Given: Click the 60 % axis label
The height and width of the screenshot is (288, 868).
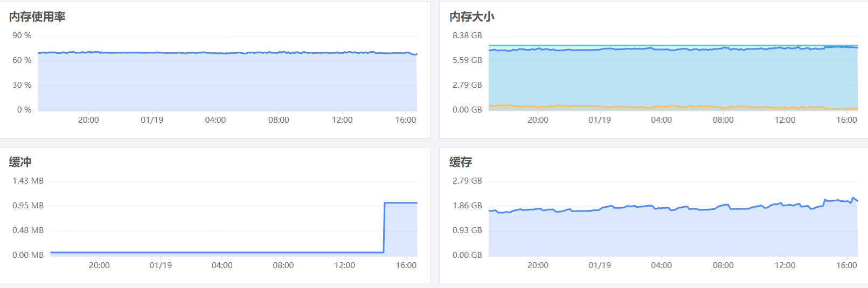Looking at the screenshot, I should pyautogui.click(x=22, y=60).
